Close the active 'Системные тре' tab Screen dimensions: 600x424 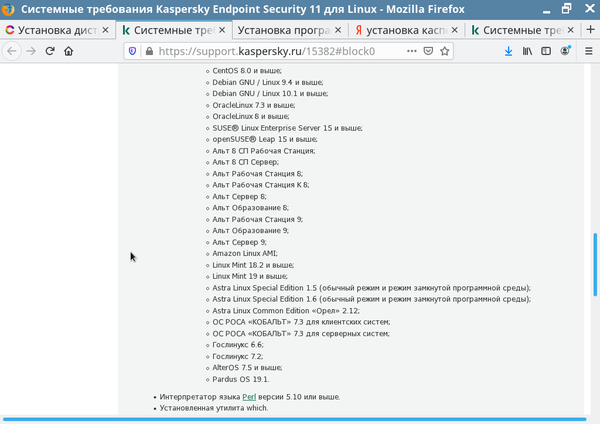(222, 30)
